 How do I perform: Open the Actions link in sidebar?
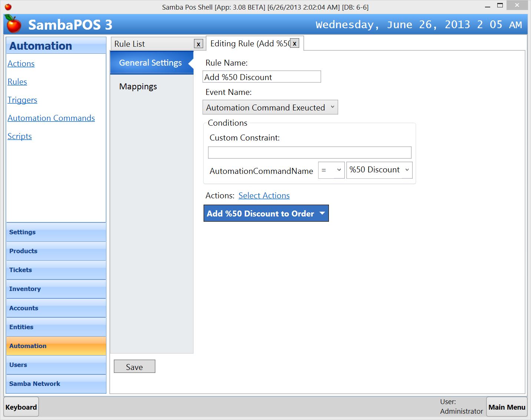[21, 63]
